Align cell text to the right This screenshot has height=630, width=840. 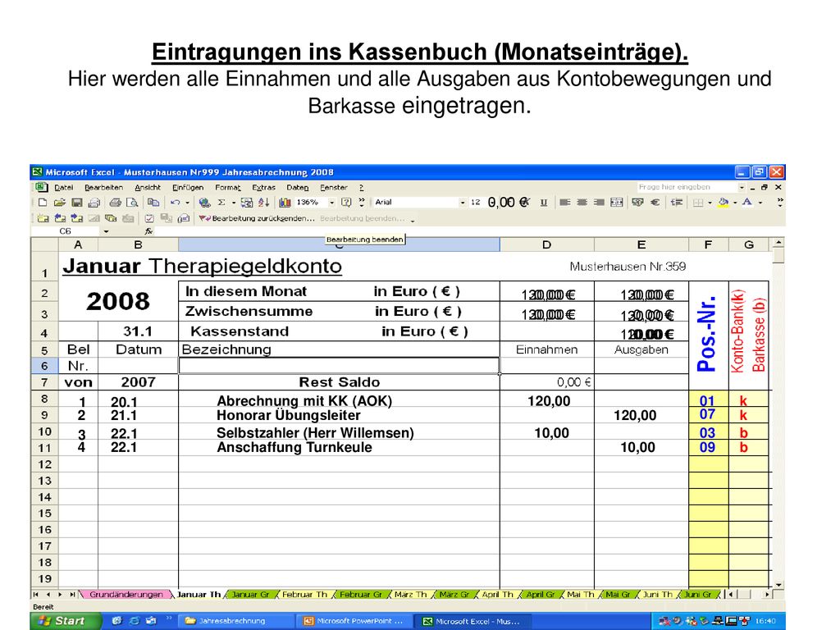point(599,203)
